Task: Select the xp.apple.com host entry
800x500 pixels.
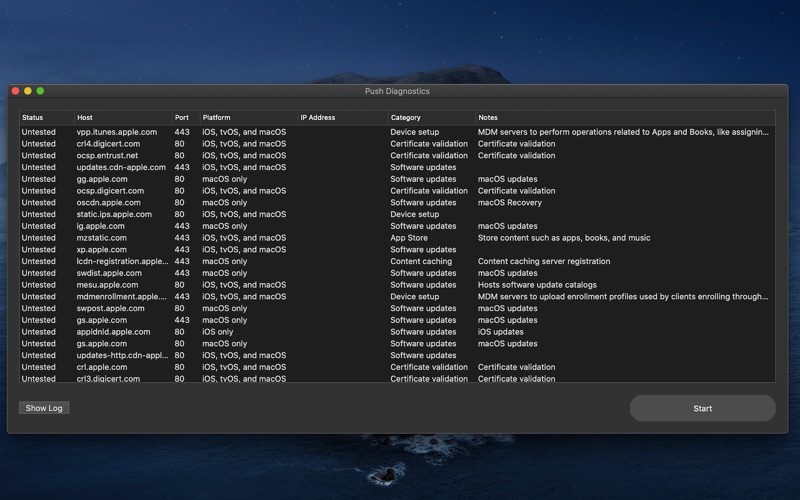Action: tap(102, 249)
